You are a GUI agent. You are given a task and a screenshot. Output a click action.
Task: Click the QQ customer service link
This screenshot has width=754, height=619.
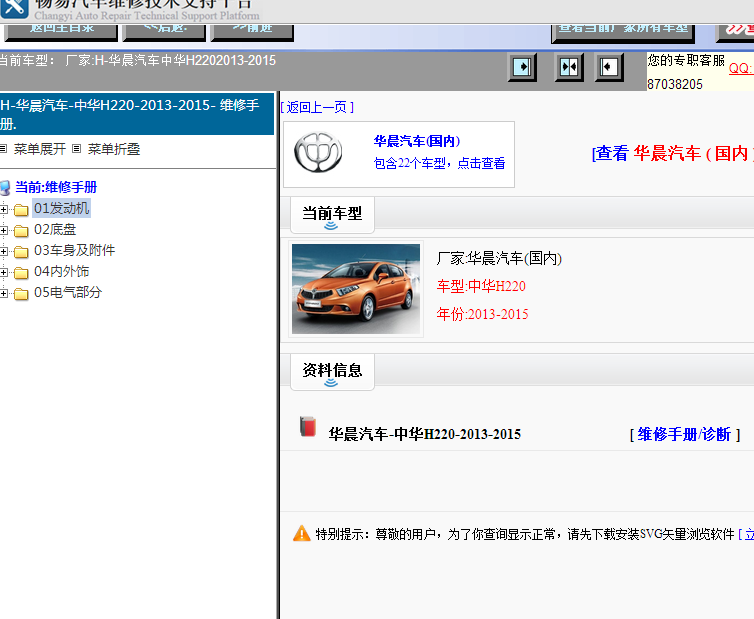tap(741, 68)
